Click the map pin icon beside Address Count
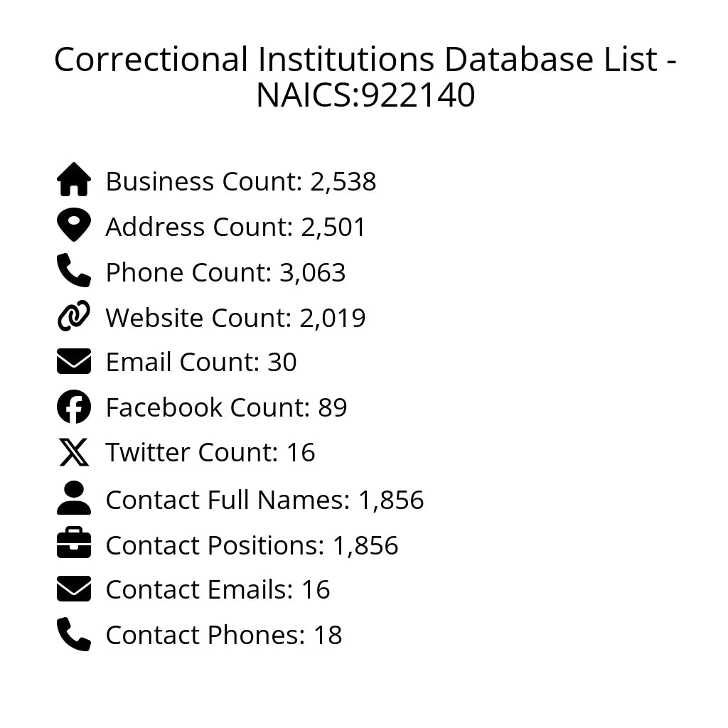Image resolution: width=728 pixels, height=728 pixels. point(74,226)
